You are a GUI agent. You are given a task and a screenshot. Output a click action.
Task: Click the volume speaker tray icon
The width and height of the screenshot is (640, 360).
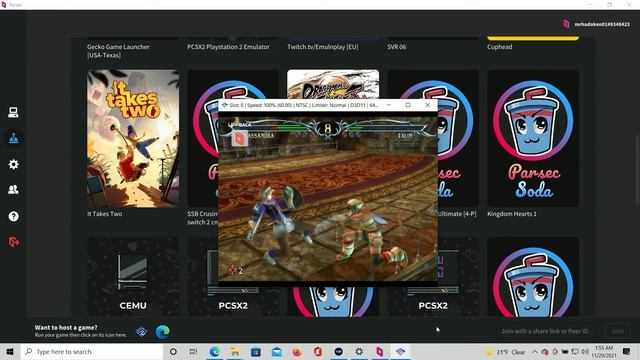(585, 351)
